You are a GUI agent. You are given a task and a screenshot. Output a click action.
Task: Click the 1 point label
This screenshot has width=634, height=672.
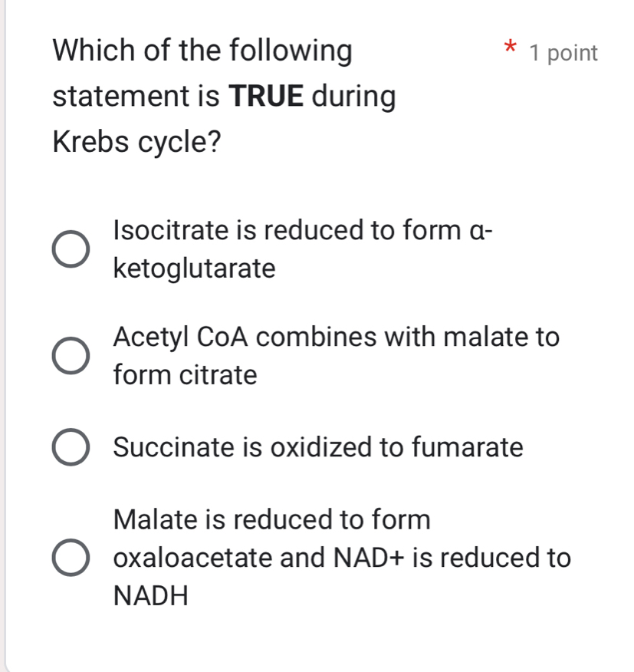pyautogui.click(x=564, y=52)
